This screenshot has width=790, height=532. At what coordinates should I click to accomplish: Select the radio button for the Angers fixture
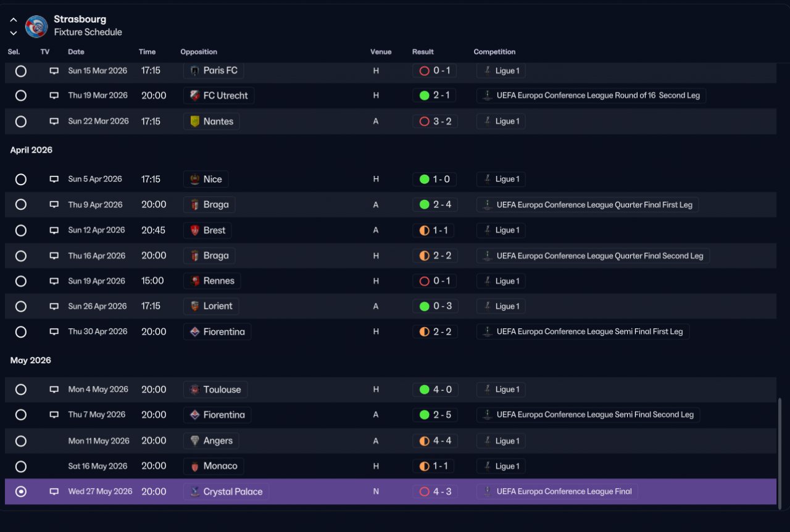tap(21, 441)
